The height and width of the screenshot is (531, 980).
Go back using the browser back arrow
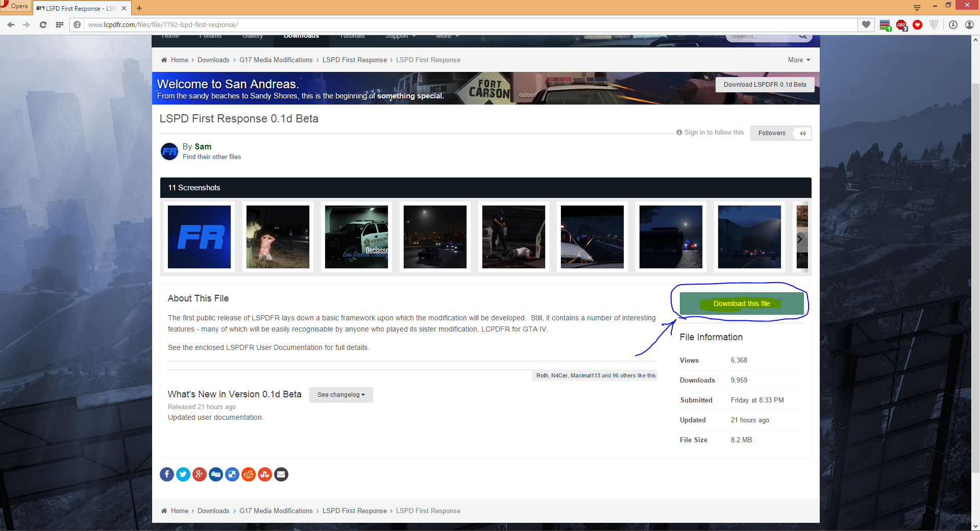[x=11, y=24]
